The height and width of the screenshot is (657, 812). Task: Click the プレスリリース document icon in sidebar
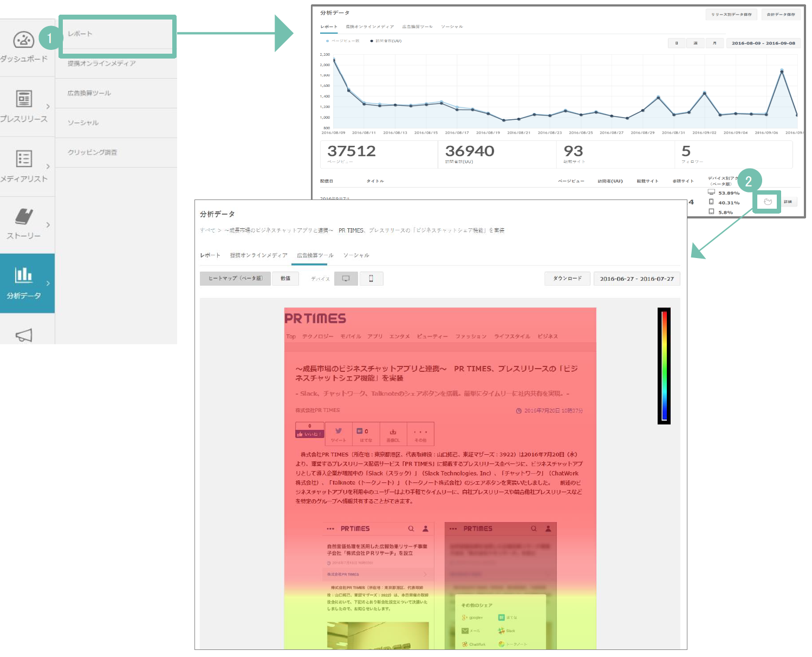pyautogui.click(x=24, y=99)
